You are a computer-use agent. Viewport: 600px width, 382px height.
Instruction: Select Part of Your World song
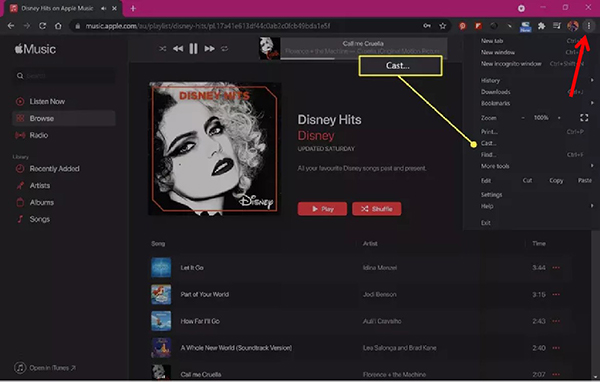[356, 294]
